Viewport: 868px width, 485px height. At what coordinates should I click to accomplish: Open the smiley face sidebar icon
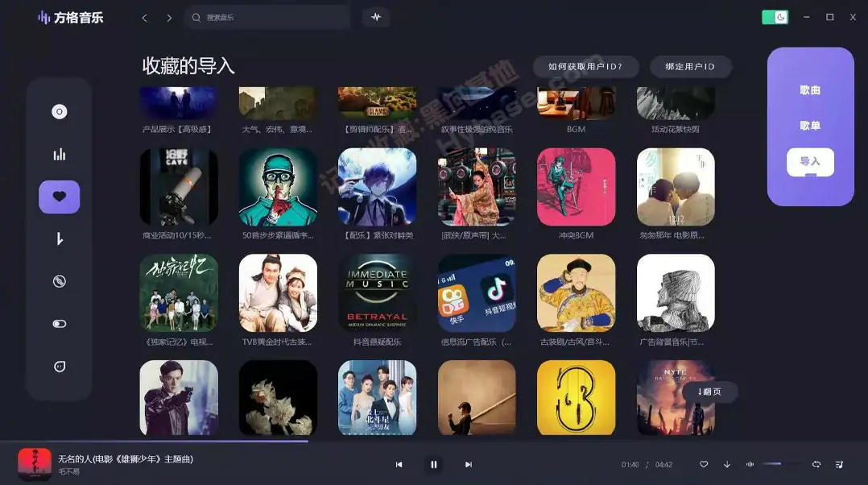[60, 367]
